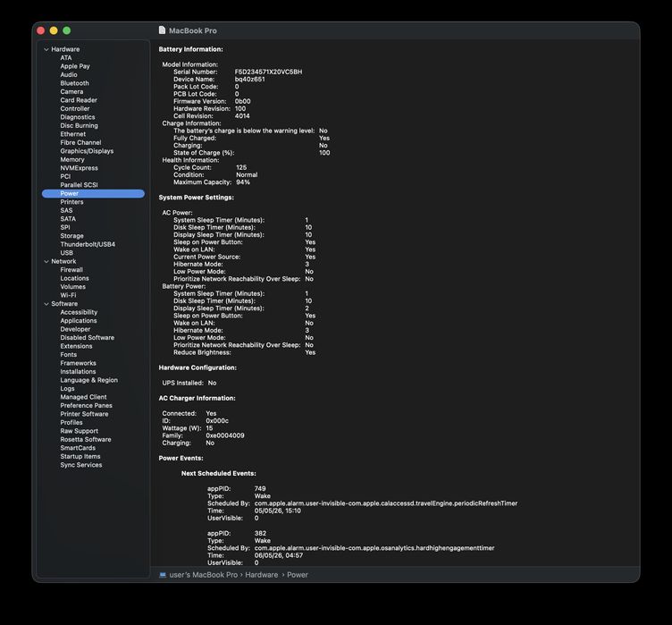Select SAS in the sidebar
This screenshot has height=625, width=672.
pyautogui.click(x=66, y=210)
